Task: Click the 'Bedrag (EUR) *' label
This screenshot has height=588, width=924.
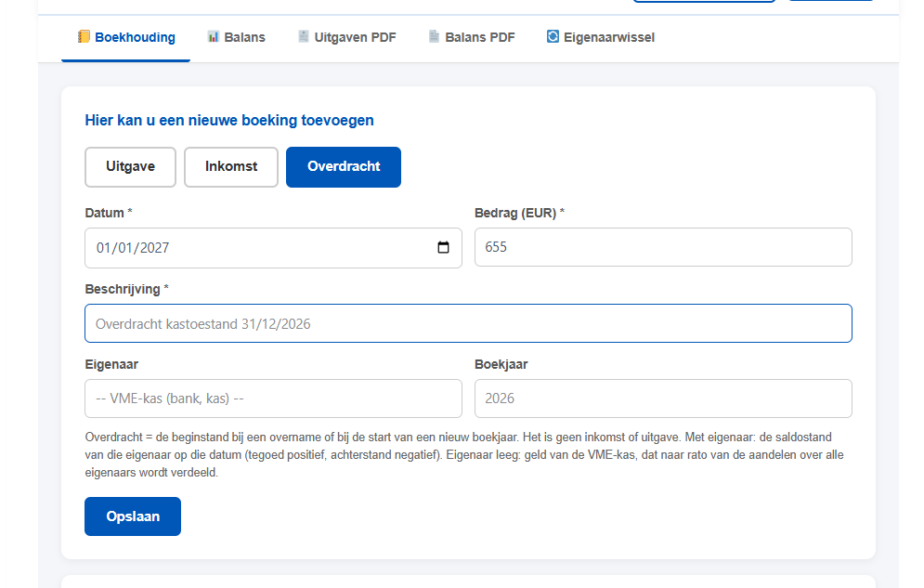Action: (519, 213)
